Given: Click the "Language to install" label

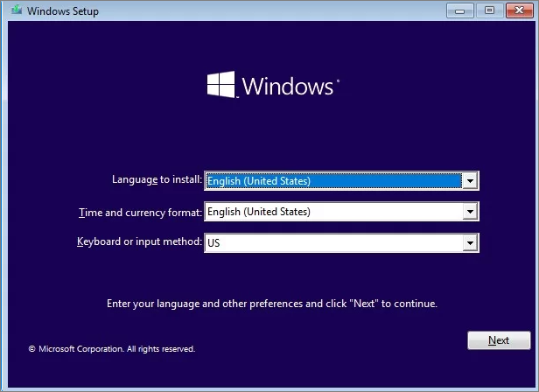Looking at the screenshot, I should 157,180.
